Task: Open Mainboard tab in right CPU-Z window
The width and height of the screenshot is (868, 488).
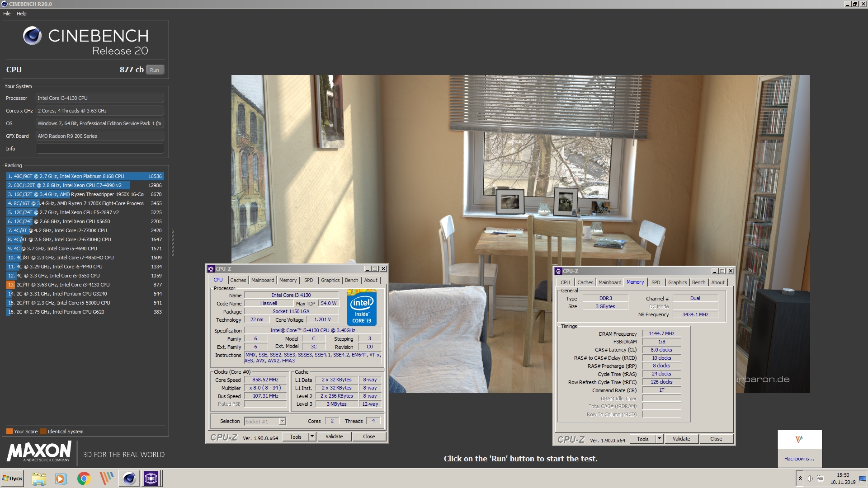Action: pyautogui.click(x=610, y=282)
